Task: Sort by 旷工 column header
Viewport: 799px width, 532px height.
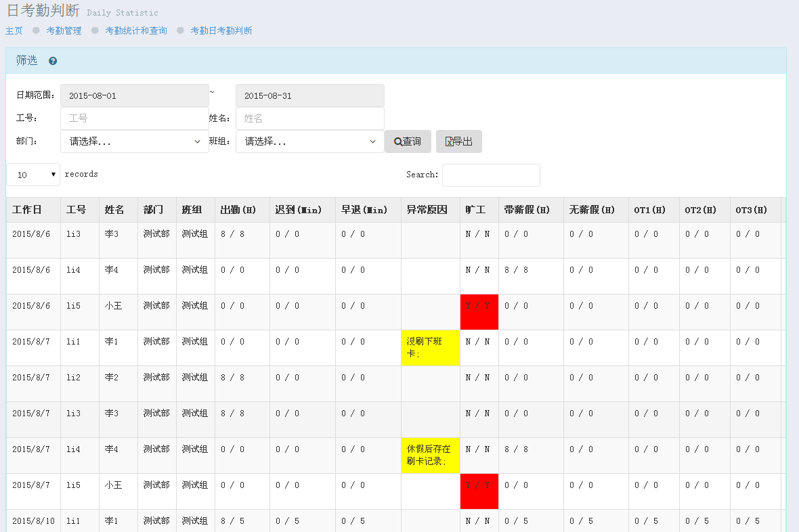Action: [479, 210]
